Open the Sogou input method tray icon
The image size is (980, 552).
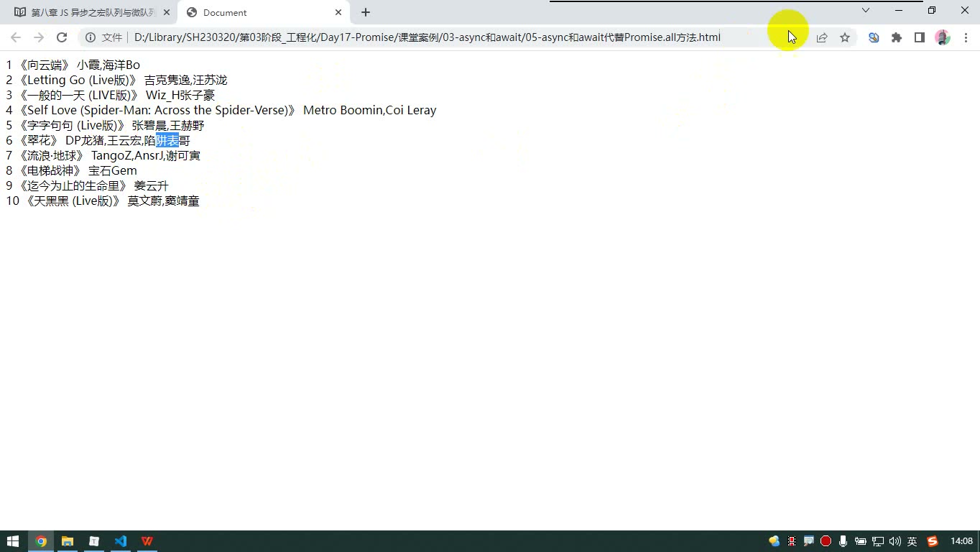(933, 541)
